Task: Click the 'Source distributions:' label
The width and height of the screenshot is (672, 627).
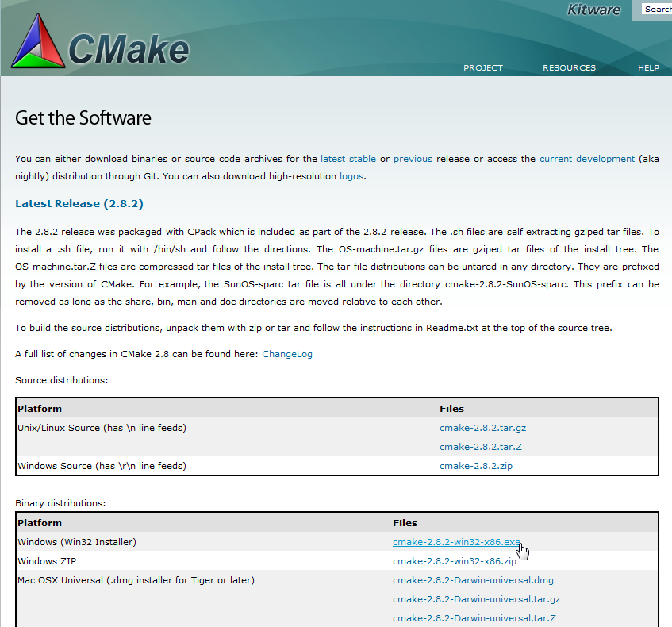Action: 62,380
